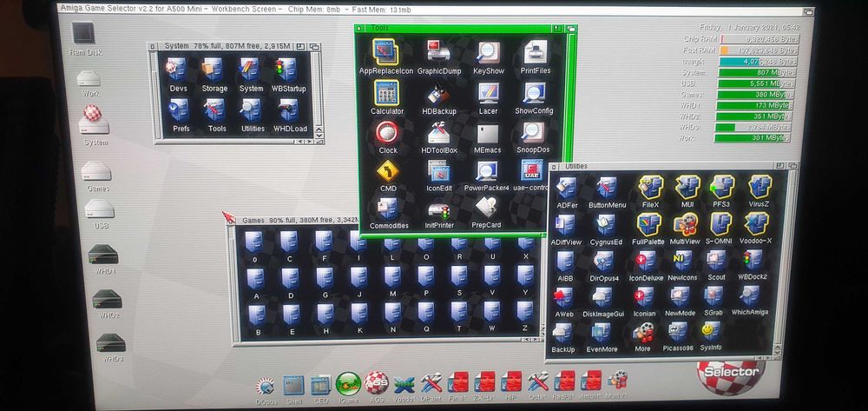Open Storage drawer in System window
The image size is (868, 411).
click(214, 70)
